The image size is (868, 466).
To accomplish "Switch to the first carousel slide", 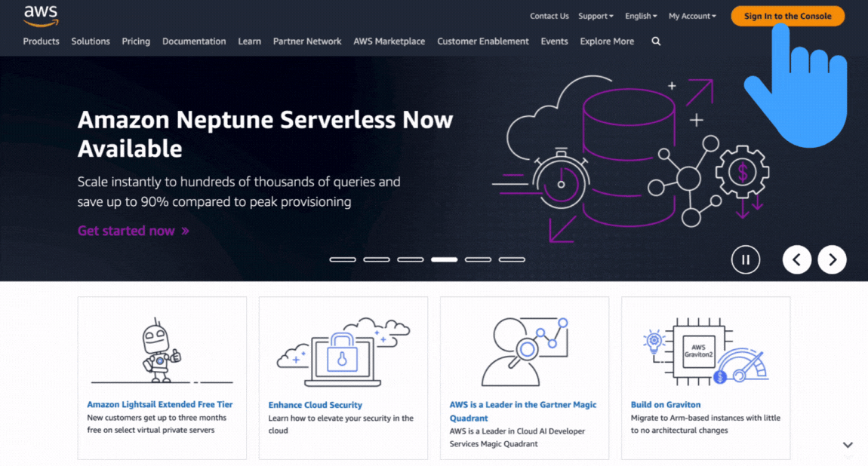I will click(x=343, y=259).
